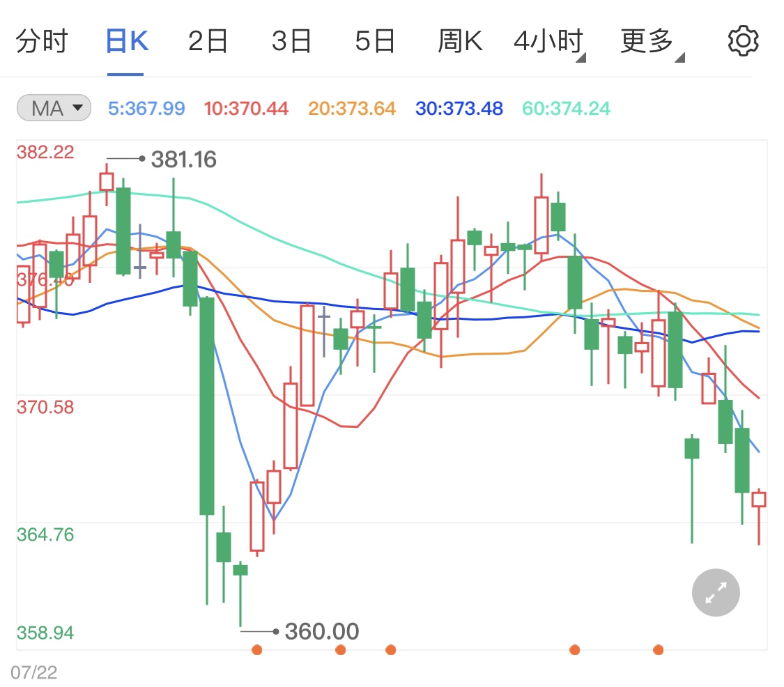
Task: Click the low price label 360.00
Action: click(x=321, y=631)
